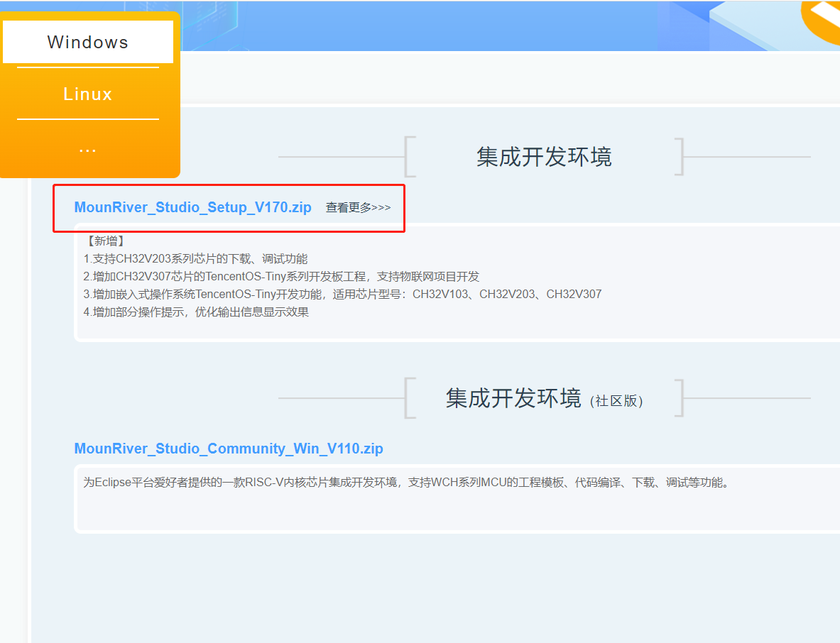Click the line 增加部分操作提示
The height and width of the screenshot is (643, 840).
click(196, 312)
